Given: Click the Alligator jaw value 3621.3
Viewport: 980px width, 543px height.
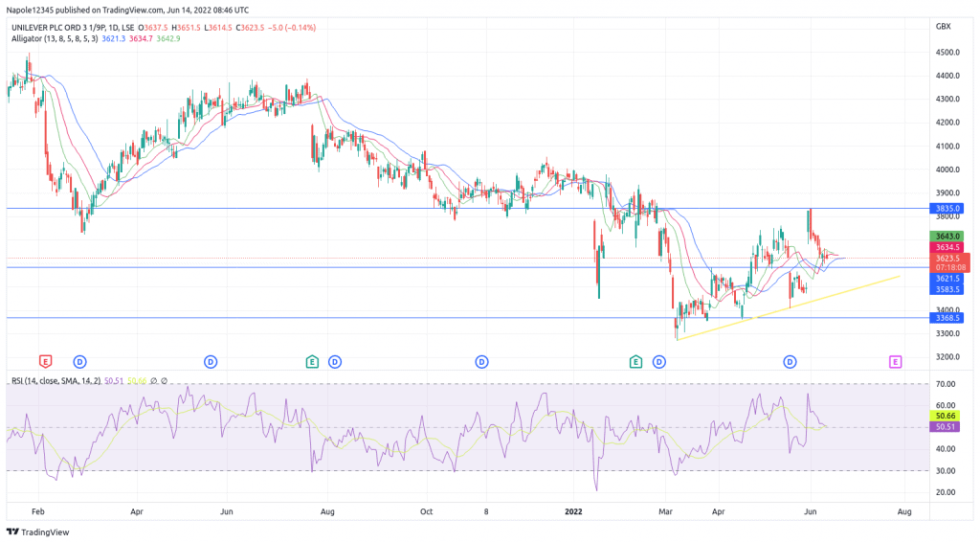Looking at the screenshot, I should [x=114, y=38].
